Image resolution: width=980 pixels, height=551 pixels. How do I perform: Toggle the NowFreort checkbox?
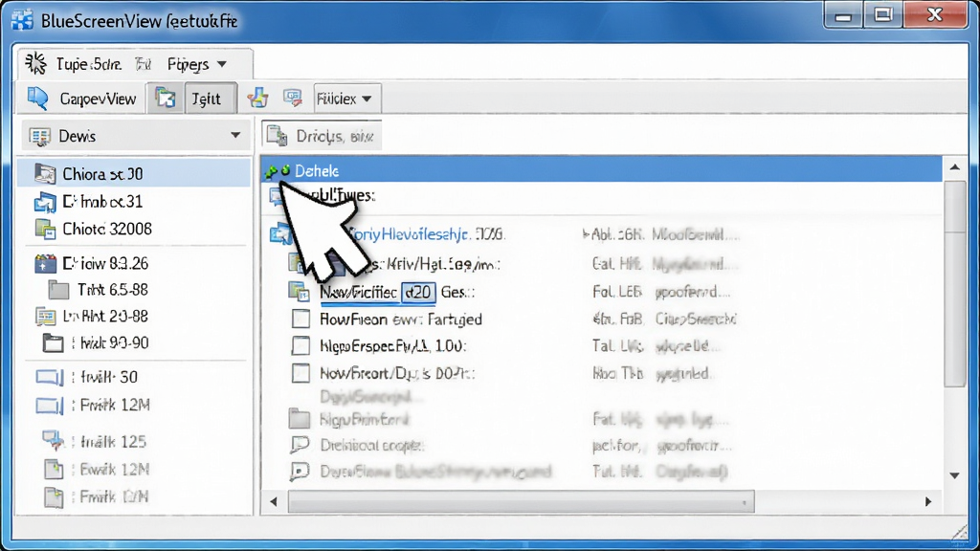(x=301, y=373)
